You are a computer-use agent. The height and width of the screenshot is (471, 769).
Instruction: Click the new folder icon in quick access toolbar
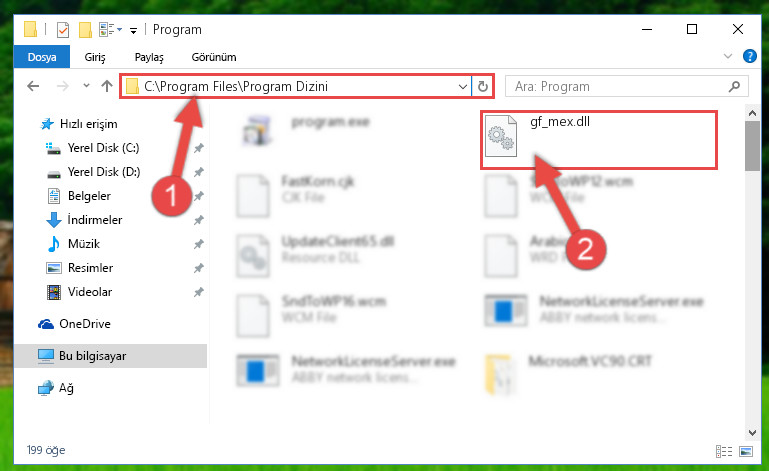coord(85,30)
